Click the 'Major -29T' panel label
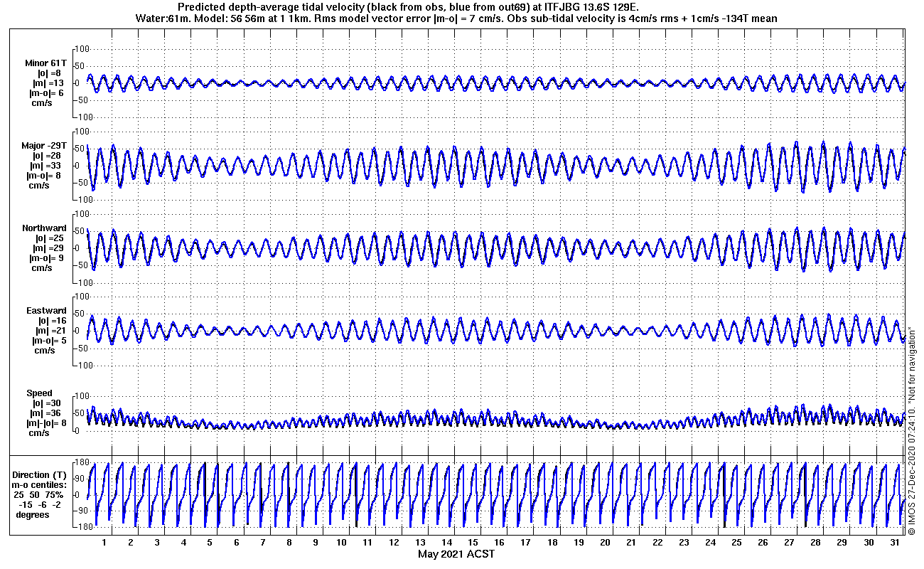This screenshot has width=924, height=569. pos(44,146)
